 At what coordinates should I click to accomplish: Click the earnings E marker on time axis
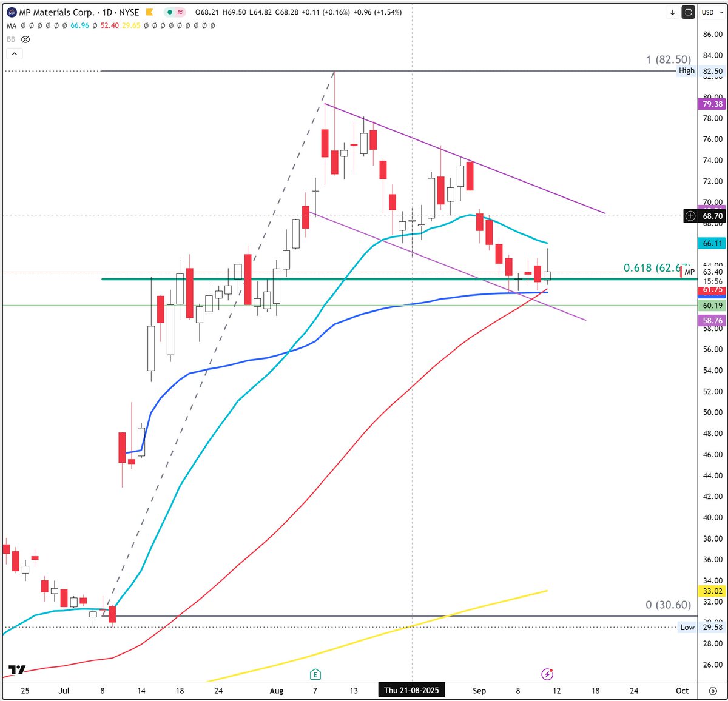[x=315, y=674]
